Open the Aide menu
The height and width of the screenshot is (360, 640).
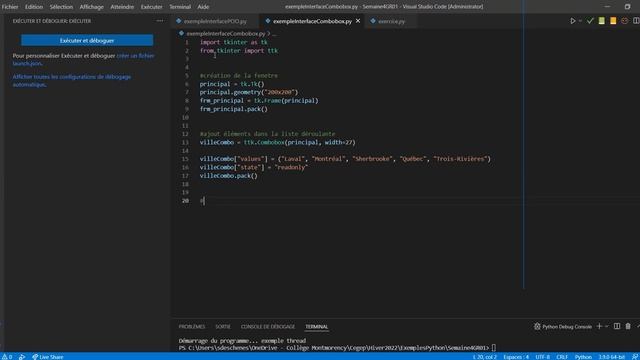(203, 7)
